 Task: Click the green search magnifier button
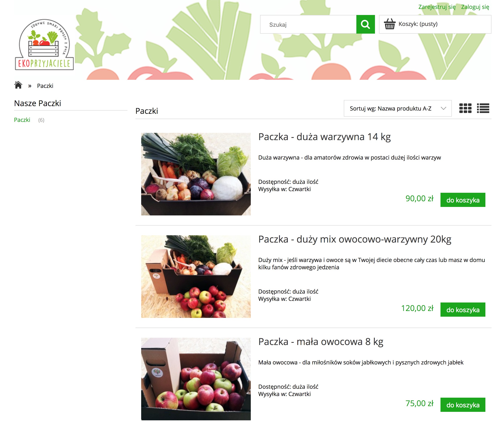coord(365,24)
